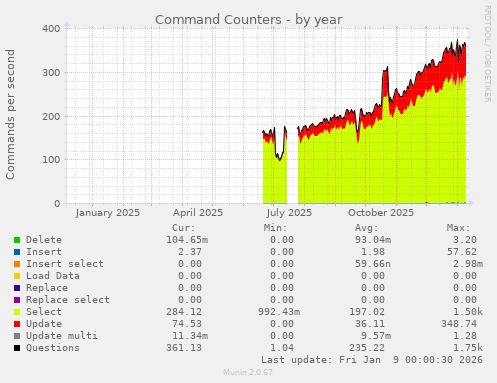Click the gray Update multi legend swatch

click(x=17, y=336)
